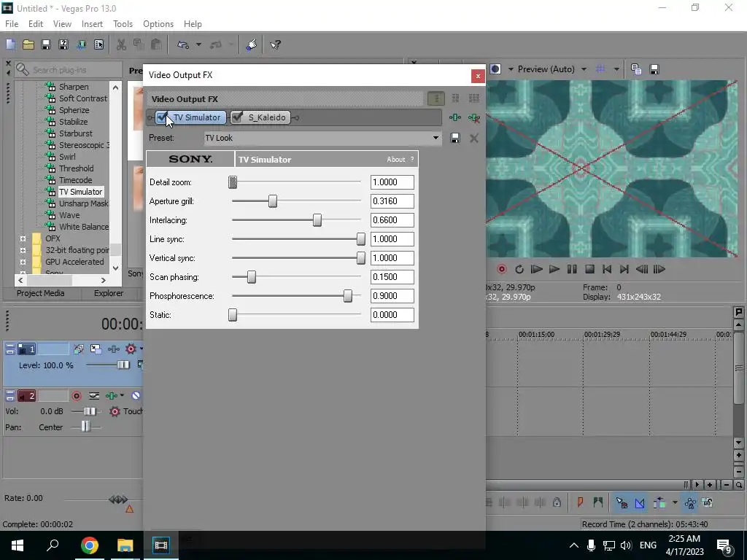
Task: Click the Undo arrow icon
Action: 183,44
